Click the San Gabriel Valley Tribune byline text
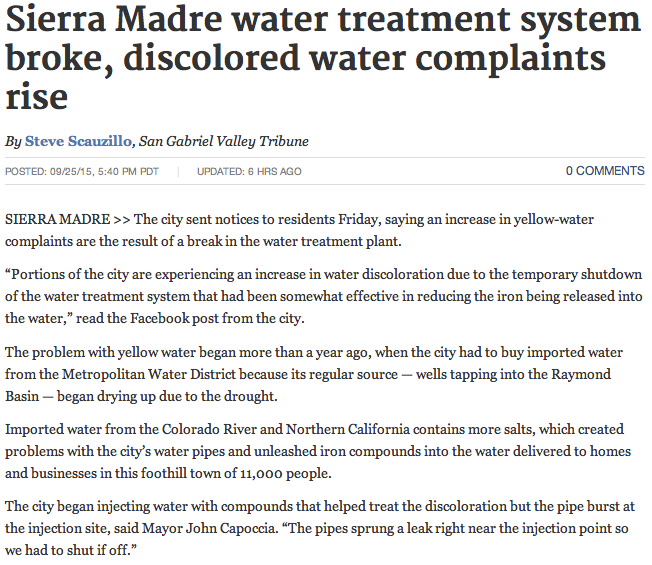652x565 pixels. (223, 141)
